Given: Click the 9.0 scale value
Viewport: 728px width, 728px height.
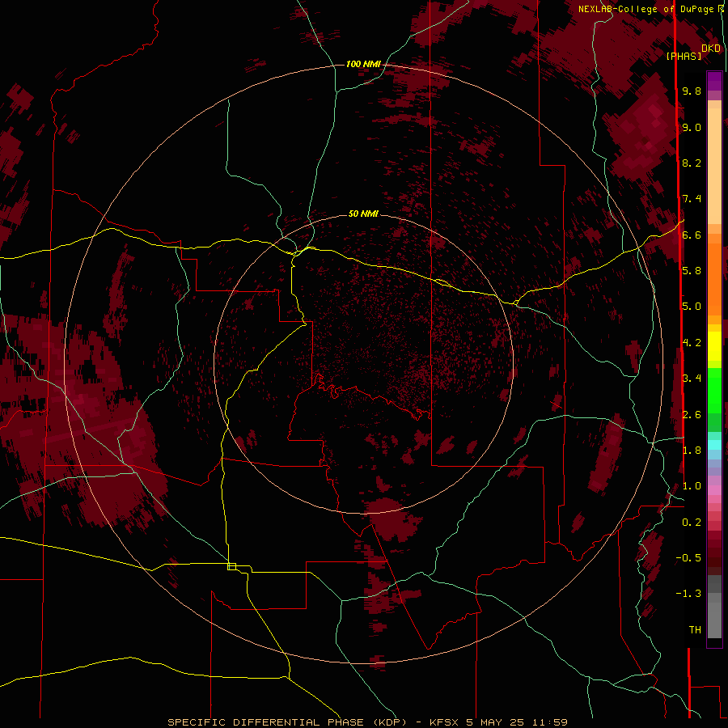Looking at the screenshot, I should [x=692, y=127].
